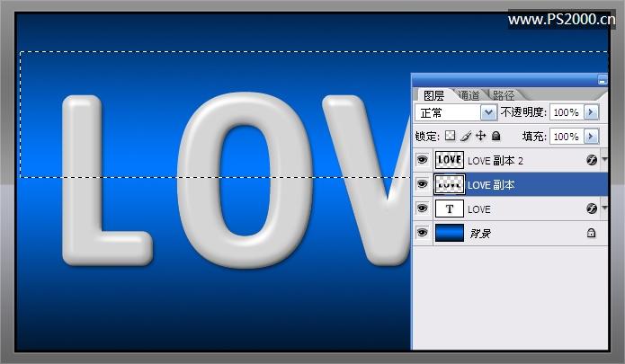Click layer effects icon on LOVE layer
625x364 pixels.
pyautogui.click(x=592, y=209)
